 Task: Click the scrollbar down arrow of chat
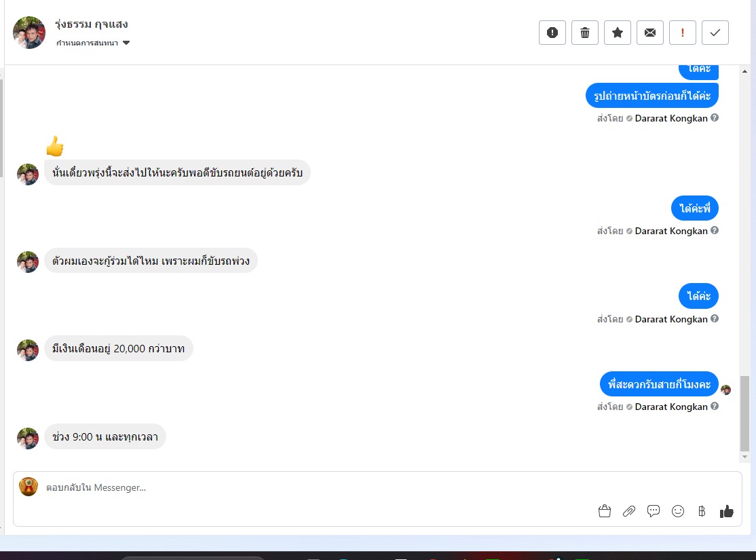click(744, 457)
